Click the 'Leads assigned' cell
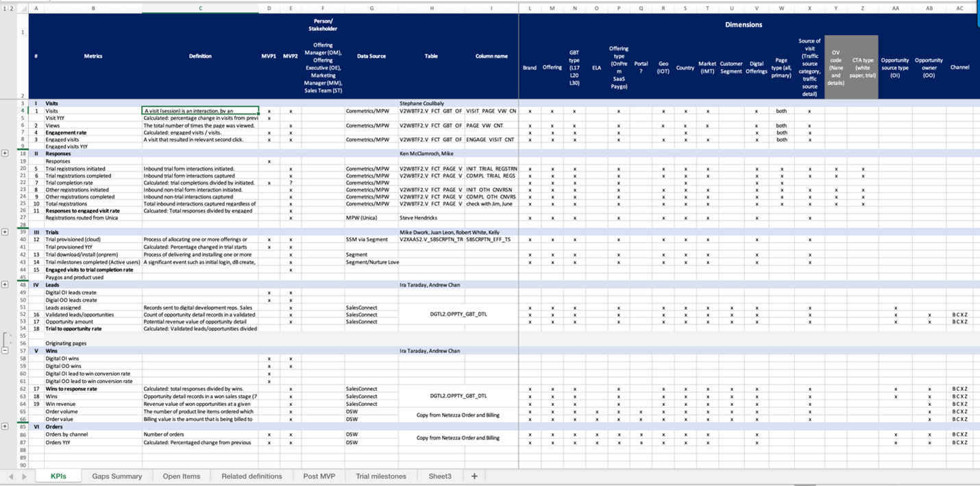The width and height of the screenshot is (980, 486). click(x=93, y=308)
